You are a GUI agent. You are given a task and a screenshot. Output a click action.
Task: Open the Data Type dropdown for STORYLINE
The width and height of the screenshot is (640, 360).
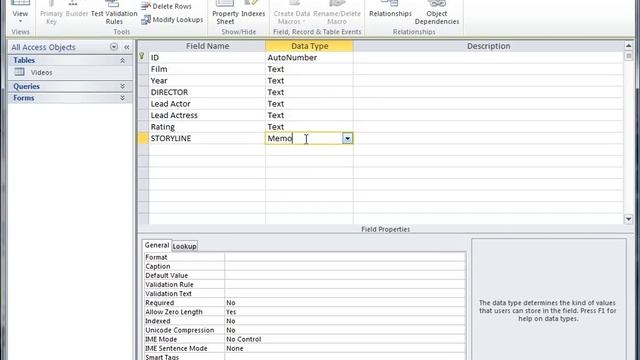pyautogui.click(x=347, y=138)
